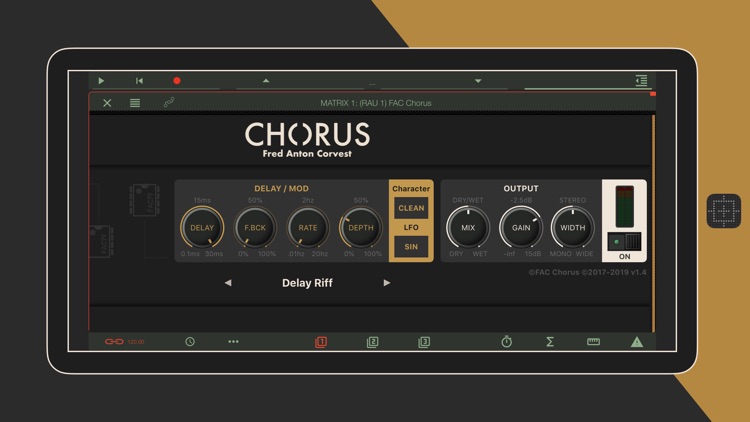
Task: Click the MATRIX 1 FAC Chorus title
Action: [375, 103]
